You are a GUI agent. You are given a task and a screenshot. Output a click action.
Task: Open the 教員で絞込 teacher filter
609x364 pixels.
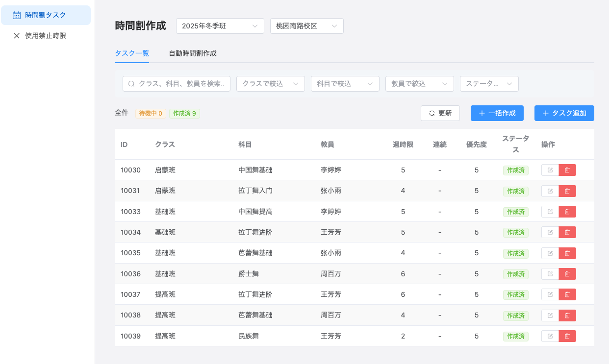pyautogui.click(x=419, y=84)
